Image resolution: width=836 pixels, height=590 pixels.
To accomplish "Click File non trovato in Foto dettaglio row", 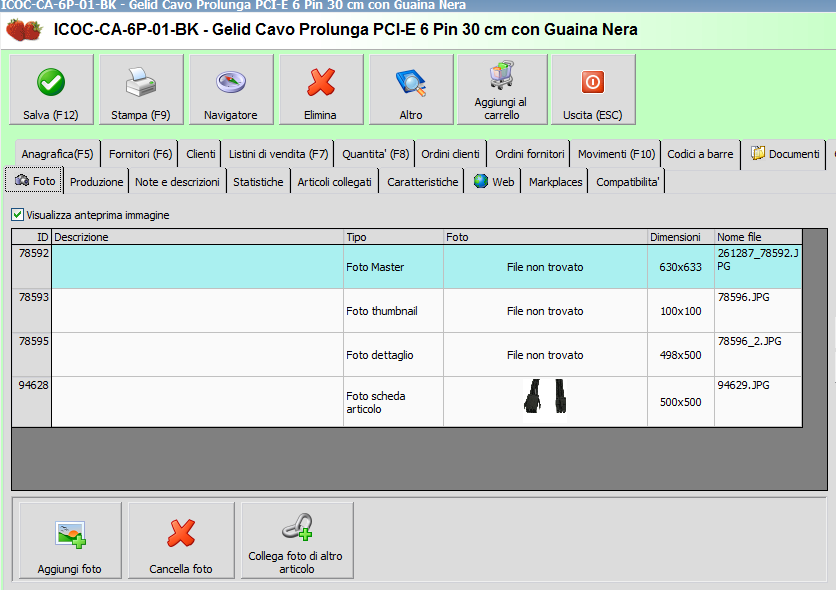I will point(545,355).
